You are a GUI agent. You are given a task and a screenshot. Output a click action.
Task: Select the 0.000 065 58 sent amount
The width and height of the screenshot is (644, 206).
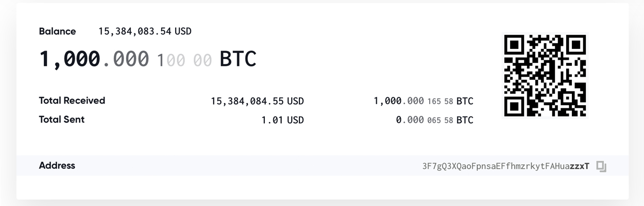424,121
